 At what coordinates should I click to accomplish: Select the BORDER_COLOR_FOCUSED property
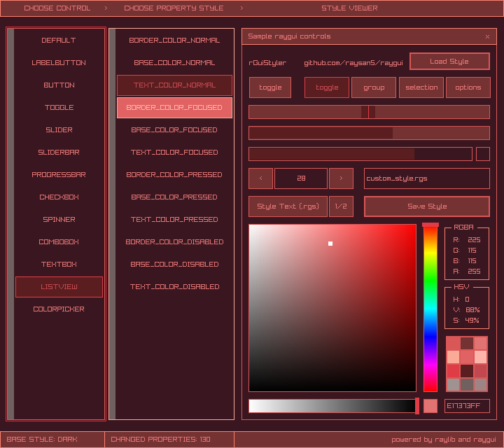point(174,108)
